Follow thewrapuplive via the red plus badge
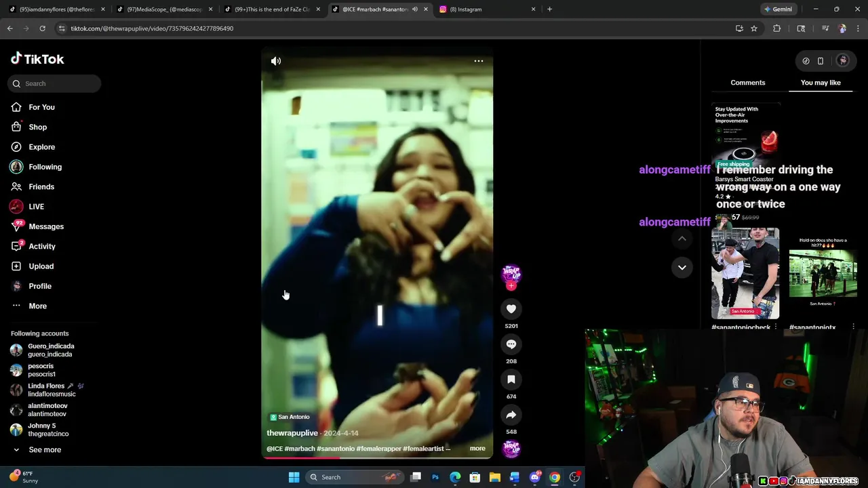The image size is (868, 488). pyautogui.click(x=511, y=285)
